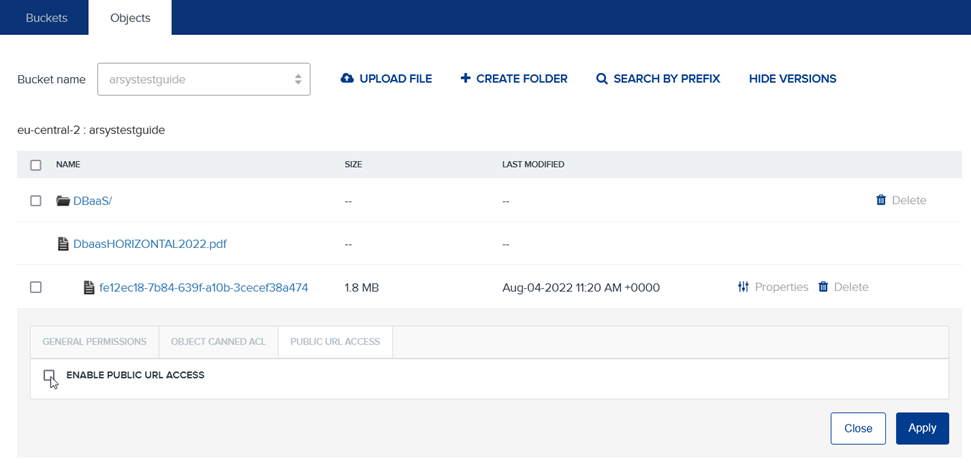Image resolution: width=971 pixels, height=463 pixels.
Task: Click the SIZE column header
Action: tap(353, 165)
